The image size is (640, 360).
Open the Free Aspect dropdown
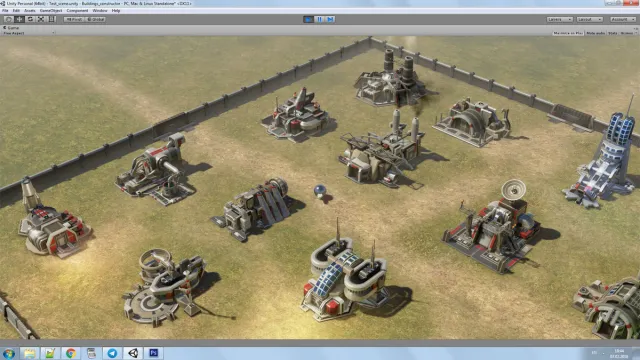28,33
